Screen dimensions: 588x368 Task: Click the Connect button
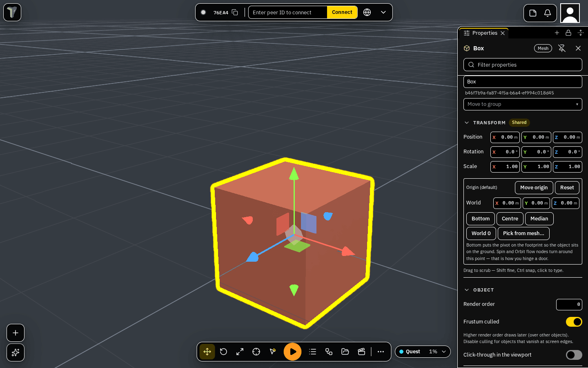342,12
